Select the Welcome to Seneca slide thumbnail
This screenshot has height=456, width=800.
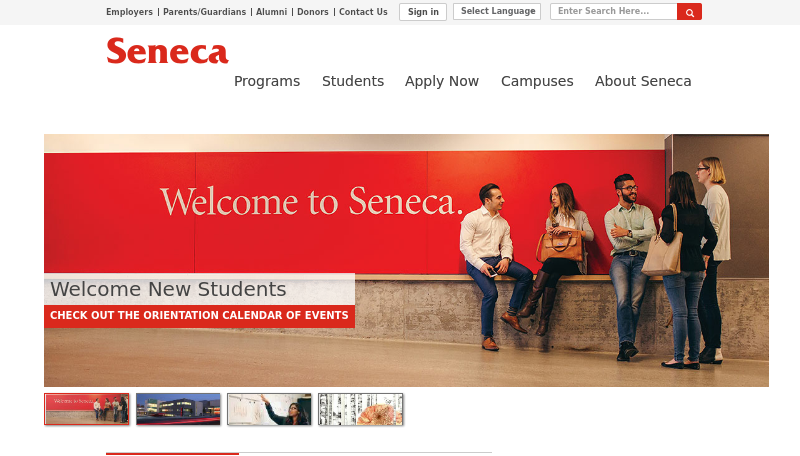(x=87, y=409)
